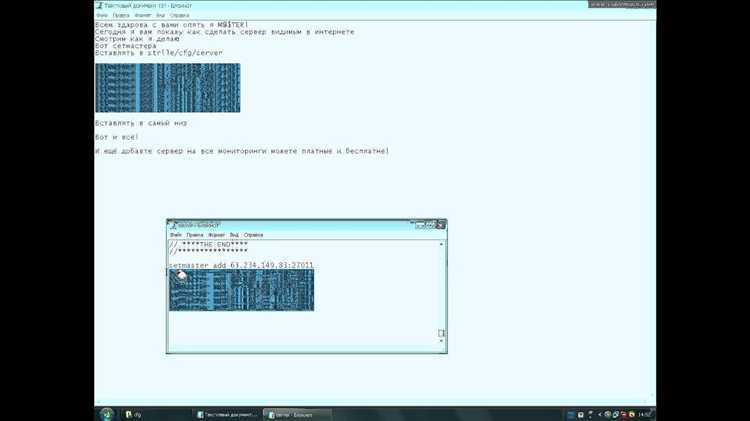Maximize the small server Notepad window
This screenshot has width=750, height=421.
(430, 225)
